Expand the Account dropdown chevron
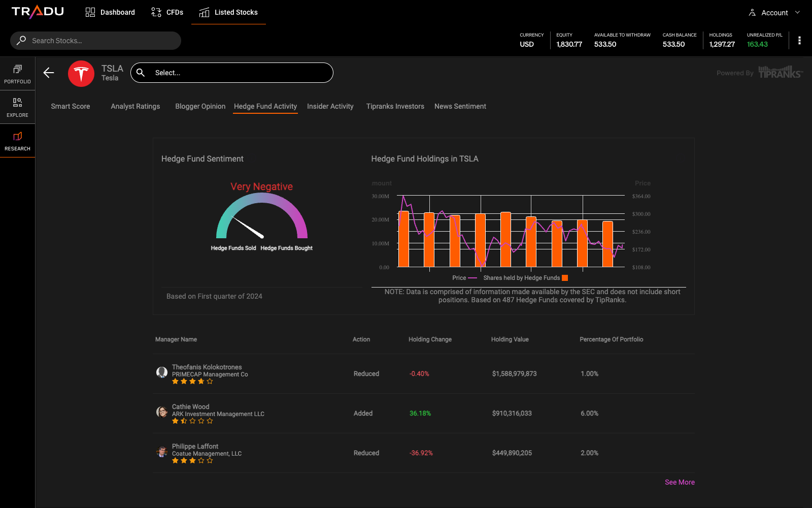The height and width of the screenshot is (508, 812). 797,12
